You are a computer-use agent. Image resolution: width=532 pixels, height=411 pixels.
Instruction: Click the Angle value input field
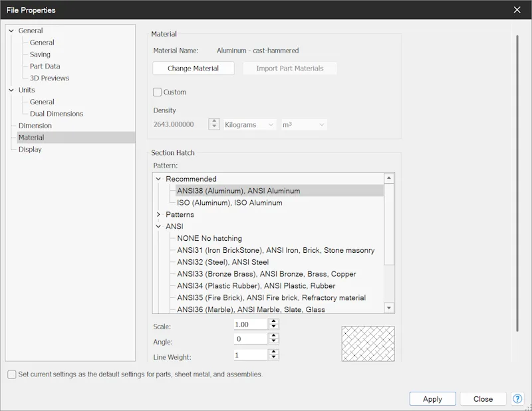tap(251, 339)
